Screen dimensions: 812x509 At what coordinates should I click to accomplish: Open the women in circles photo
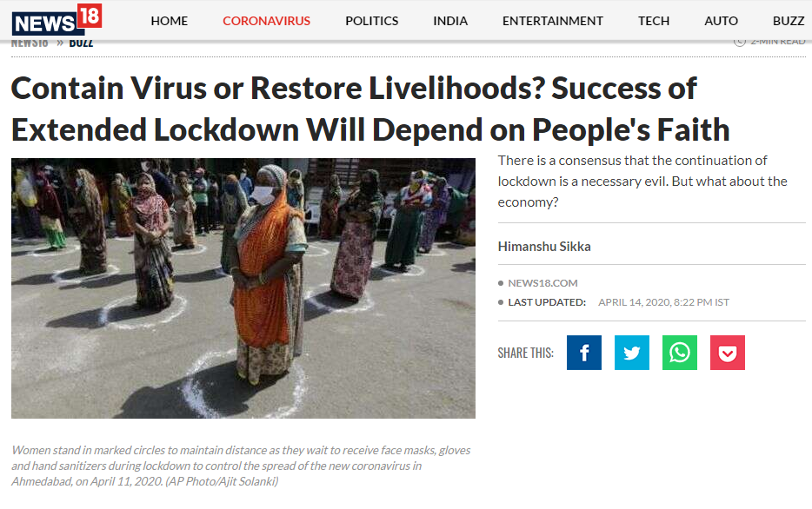point(243,288)
